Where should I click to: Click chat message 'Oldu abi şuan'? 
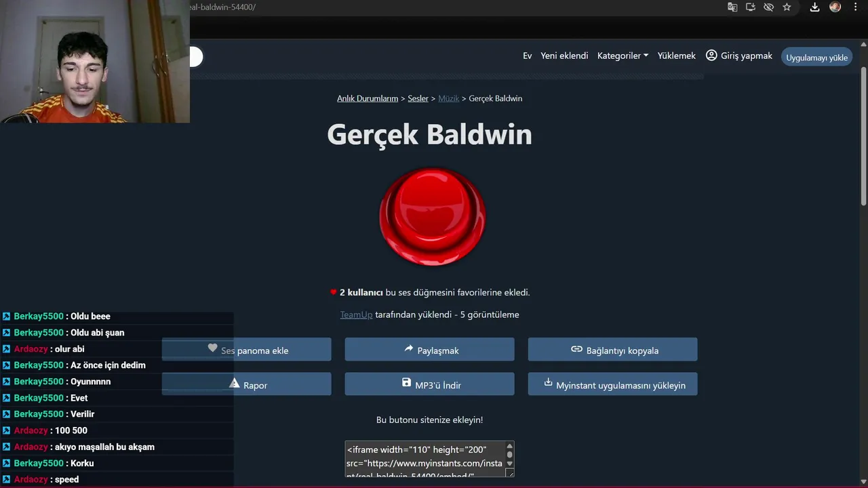point(98,333)
